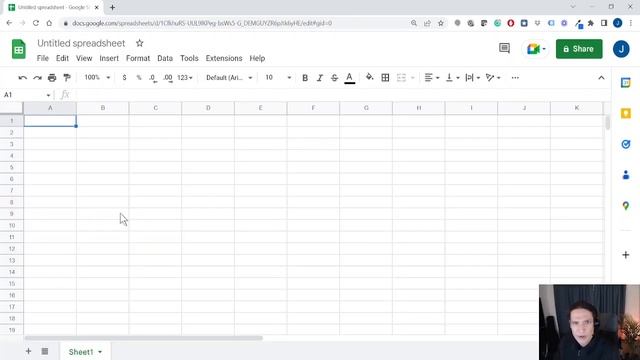Open the File menu
Viewport: 640px width, 360px height.
click(x=42, y=58)
